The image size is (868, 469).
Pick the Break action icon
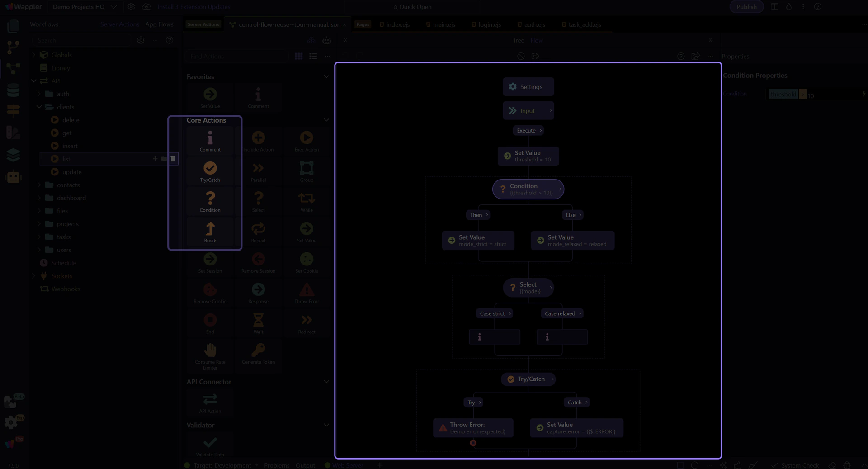210,232
